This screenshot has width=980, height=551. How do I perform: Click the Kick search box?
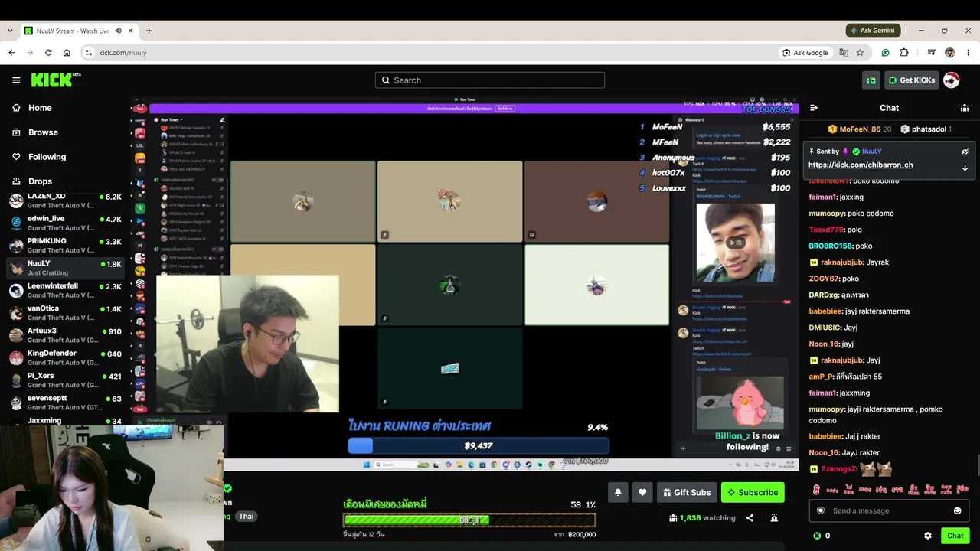[490, 80]
